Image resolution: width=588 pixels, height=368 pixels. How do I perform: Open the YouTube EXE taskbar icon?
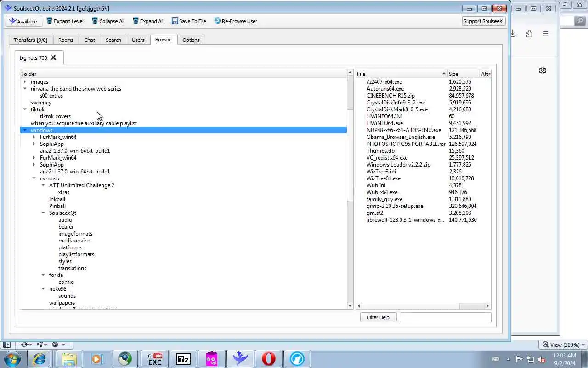154,359
